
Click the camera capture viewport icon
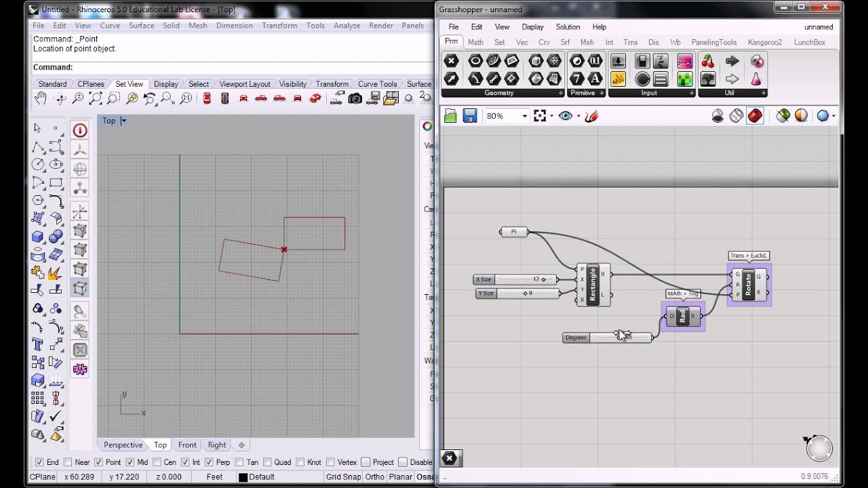pyautogui.click(x=355, y=98)
